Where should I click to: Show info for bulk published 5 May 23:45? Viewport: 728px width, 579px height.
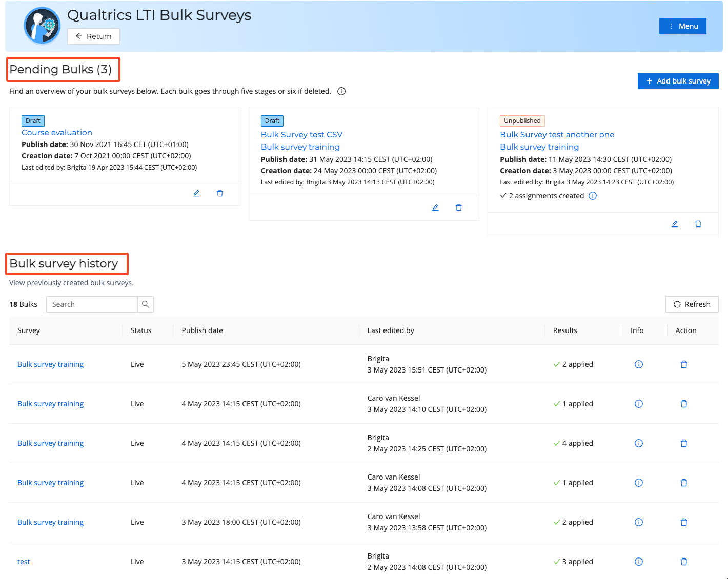click(639, 364)
